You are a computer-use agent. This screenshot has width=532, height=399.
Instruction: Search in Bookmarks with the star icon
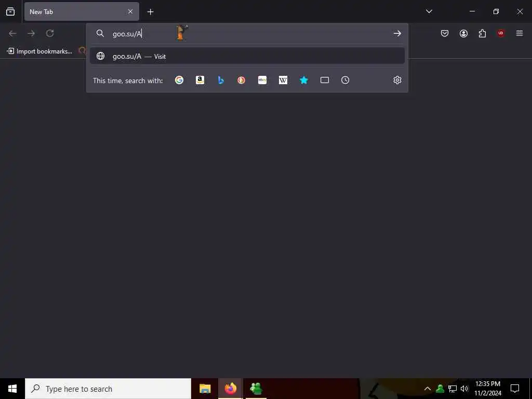tap(303, 80)
